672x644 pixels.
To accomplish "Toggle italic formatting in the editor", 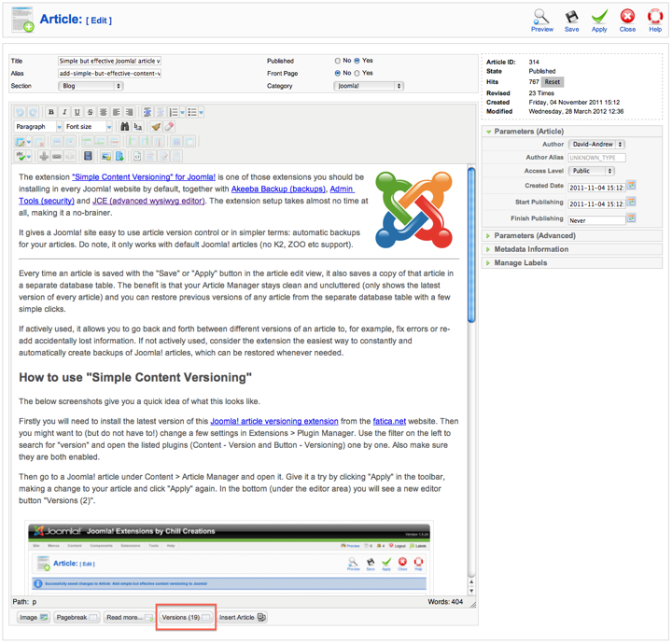I will click(64, 112).
